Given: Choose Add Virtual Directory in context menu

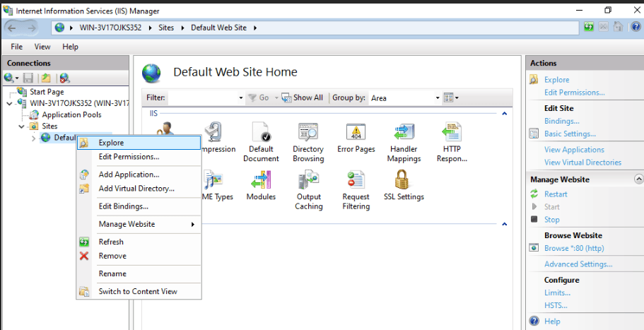Looking at the screenshot, I should (139, 189).
